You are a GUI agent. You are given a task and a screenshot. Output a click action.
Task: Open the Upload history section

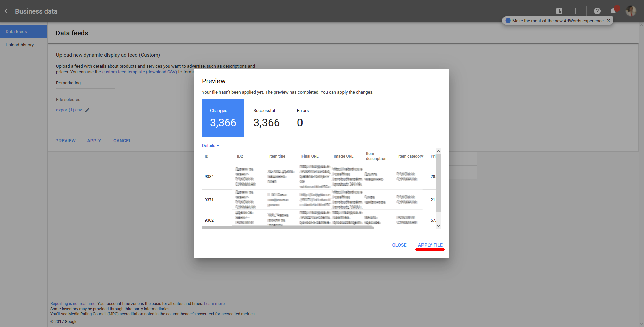19,45
